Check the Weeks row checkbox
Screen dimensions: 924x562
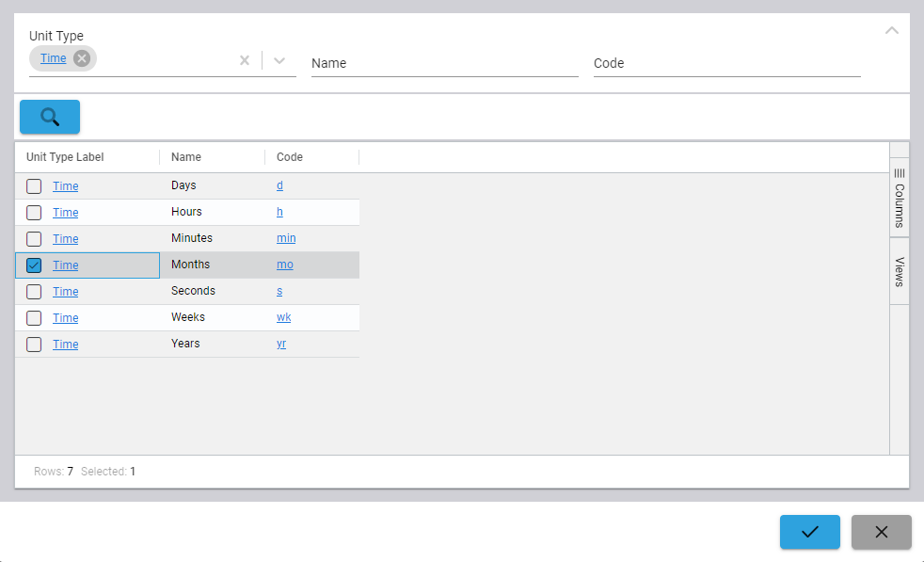coord(34,318)
